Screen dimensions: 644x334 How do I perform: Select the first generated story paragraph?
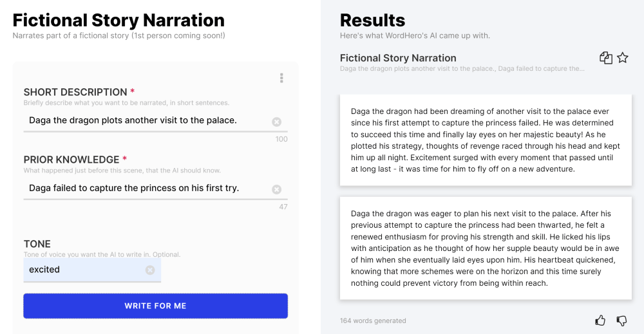(485, 140)
